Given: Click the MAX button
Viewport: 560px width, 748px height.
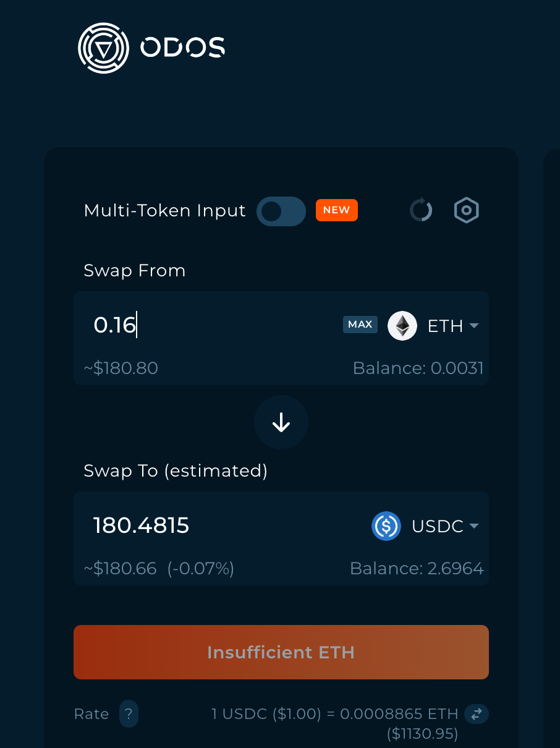Looking at the screenshot, I should [360, 325].
